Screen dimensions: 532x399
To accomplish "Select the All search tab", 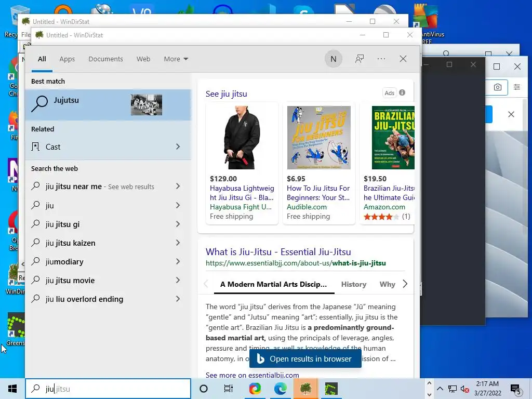I will 42,59.
